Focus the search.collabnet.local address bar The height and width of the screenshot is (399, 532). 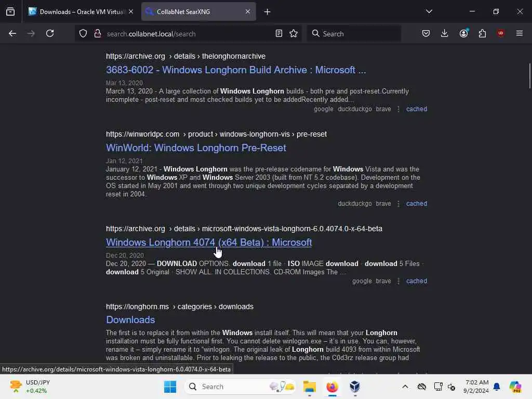click(x=188, y=34)
